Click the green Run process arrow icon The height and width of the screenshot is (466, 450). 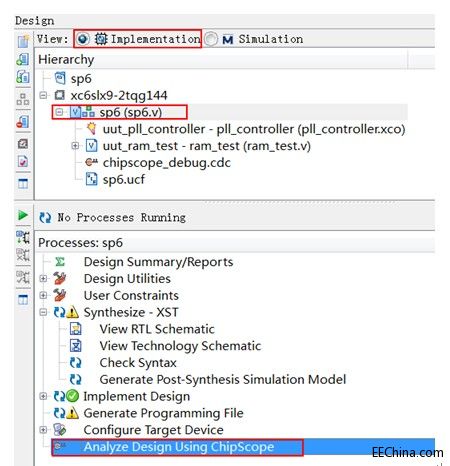pyautogui.click(x=23, y=215)
